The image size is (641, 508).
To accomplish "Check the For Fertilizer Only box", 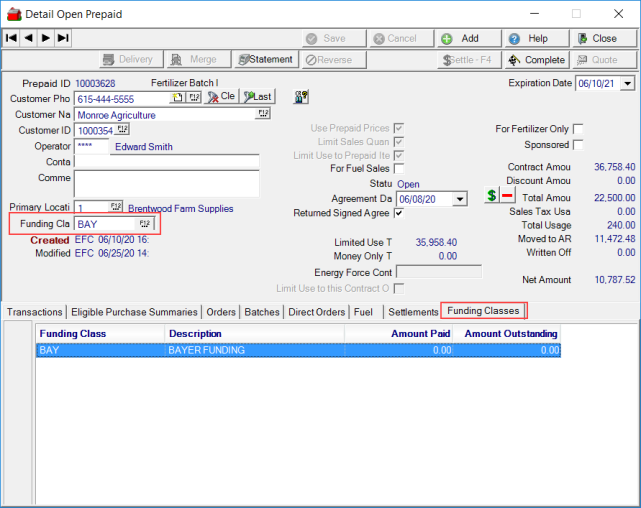I will coord(578,129).
